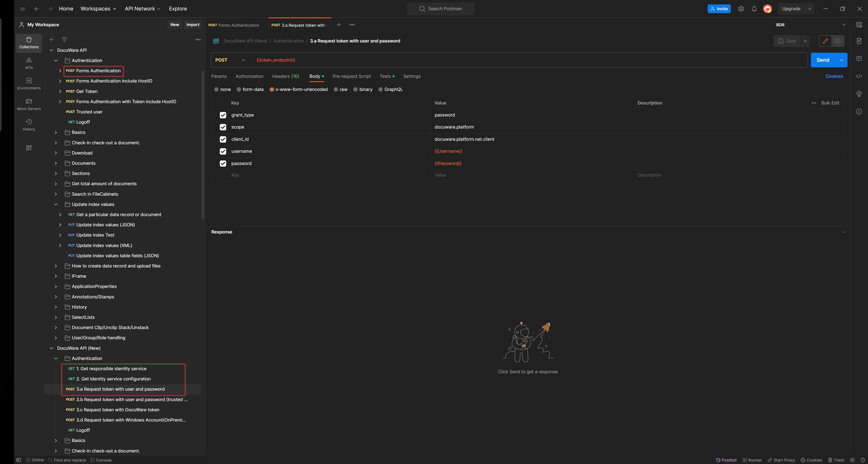Click the edit pencil mode icon
Screen dimensions: 868x464
click(825, 41)
